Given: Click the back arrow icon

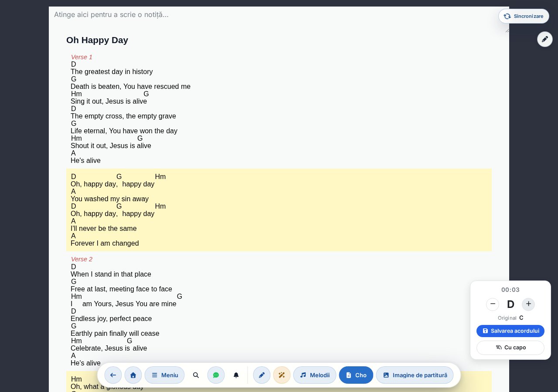Looking at the screenshot, I should click(x=113, y=375).
